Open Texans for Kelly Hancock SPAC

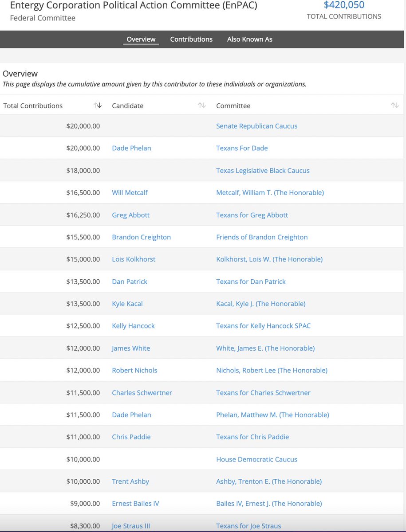coord(263,326)
